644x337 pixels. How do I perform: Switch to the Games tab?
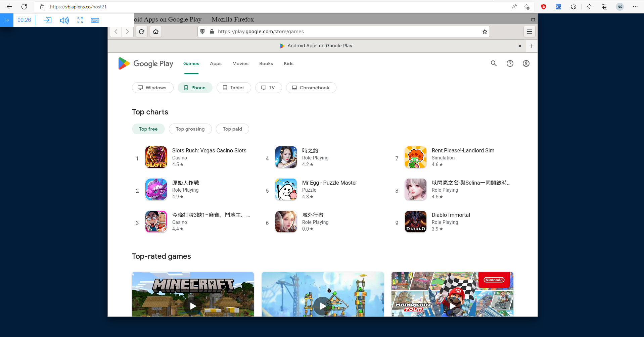(x=191, y=63)
